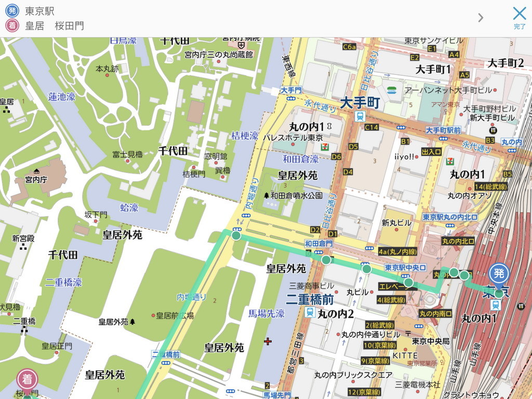Tap 三菱商事ビル label
532x399 pixels.
[x=312, y=286]
